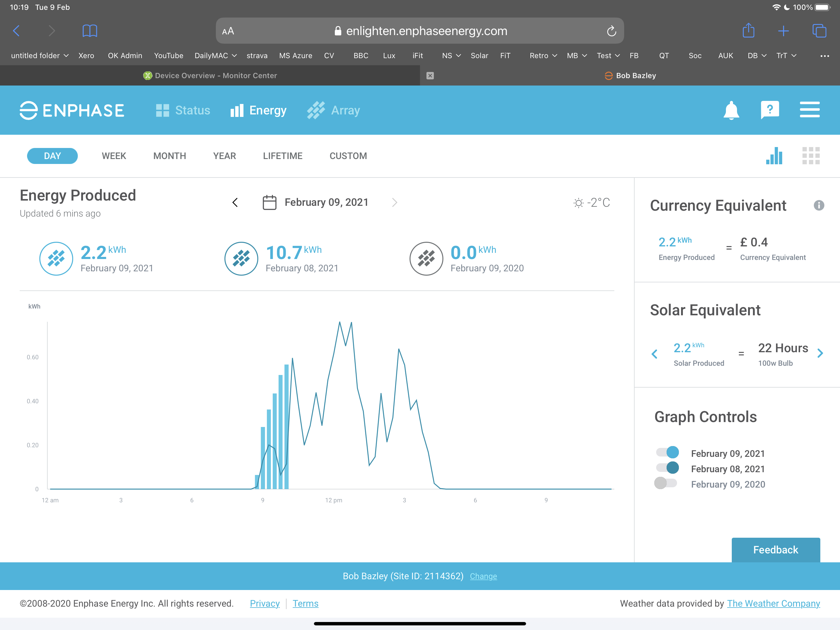The height and width of the screenshot is (630, 840).
Task: Show all tabs overview icon
Action: pyautogui.click(x=819, y=31)
